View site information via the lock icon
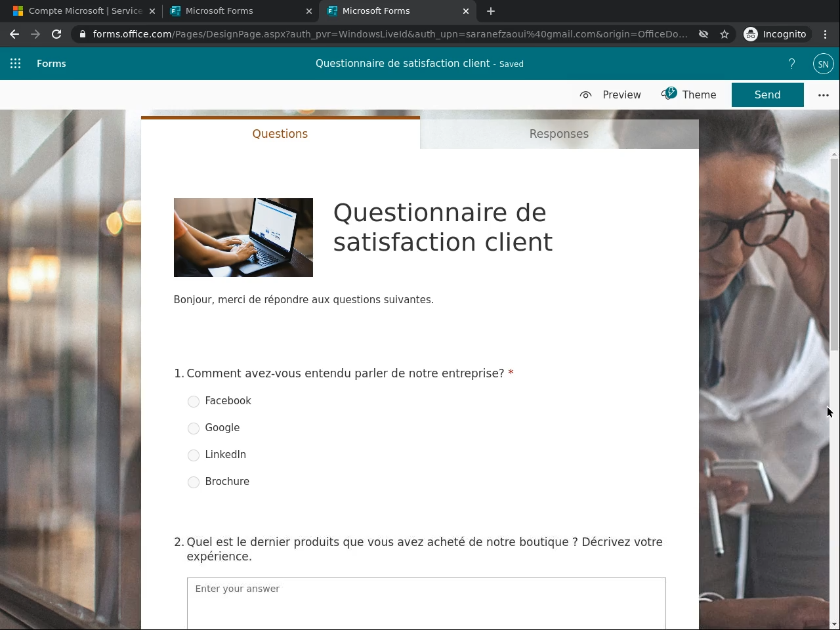The image size is (840, 630). [x=82, y=34]
